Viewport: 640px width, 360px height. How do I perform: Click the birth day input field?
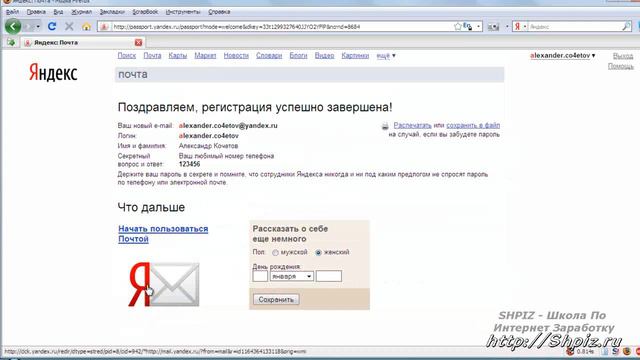(260, 276)
